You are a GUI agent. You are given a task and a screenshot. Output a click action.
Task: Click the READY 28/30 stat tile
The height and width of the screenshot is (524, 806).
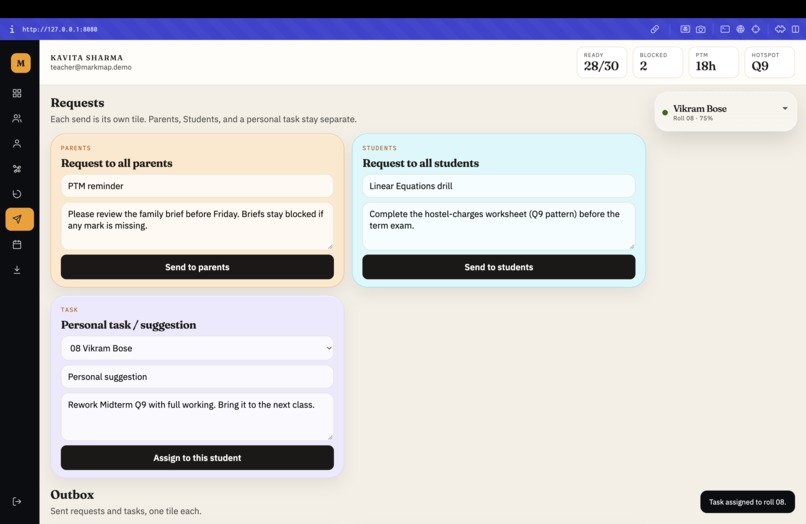tap(601, 62)
